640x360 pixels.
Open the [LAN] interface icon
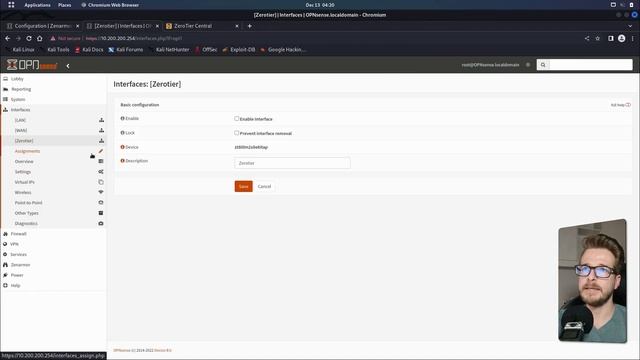101,120
